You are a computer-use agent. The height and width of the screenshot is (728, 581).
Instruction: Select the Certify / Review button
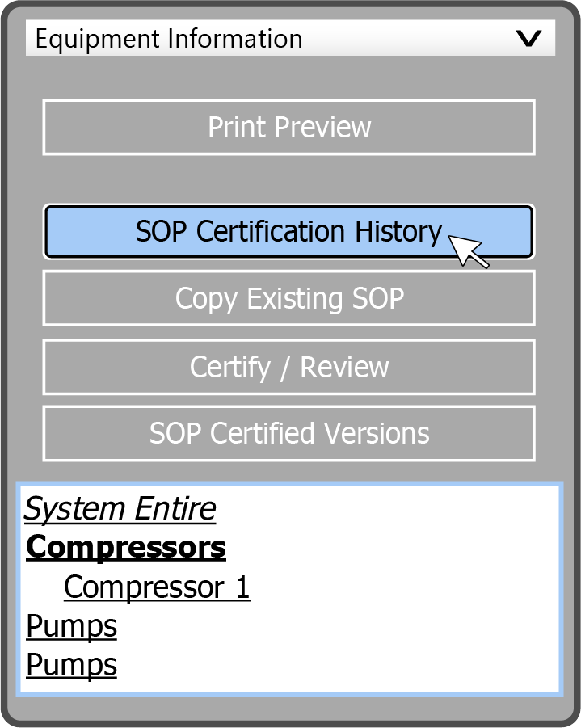click(288, 367)
